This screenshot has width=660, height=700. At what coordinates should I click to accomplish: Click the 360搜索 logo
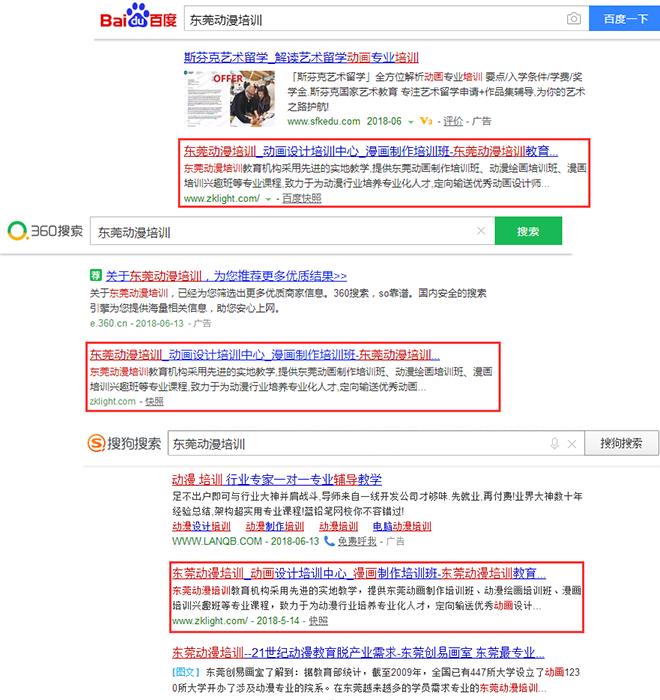[x=46, y=231]
